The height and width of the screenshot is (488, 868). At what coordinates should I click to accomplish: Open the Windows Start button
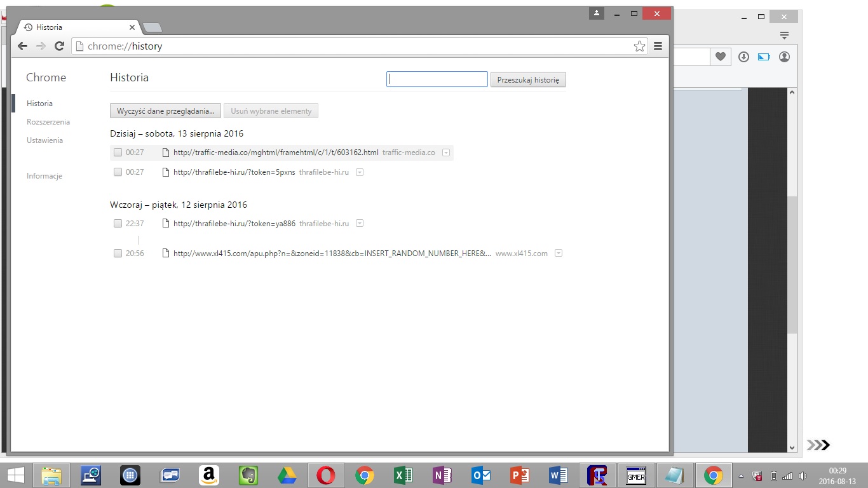[x=15, y=475]
